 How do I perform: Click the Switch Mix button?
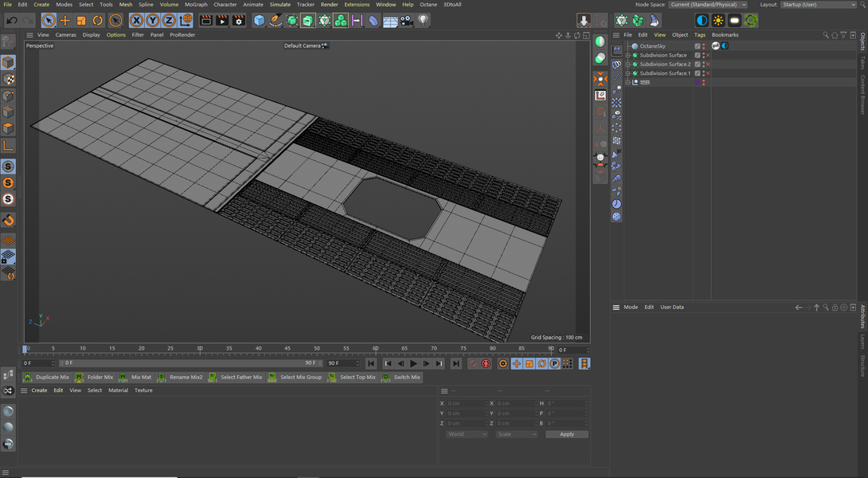tap(406, 378)
